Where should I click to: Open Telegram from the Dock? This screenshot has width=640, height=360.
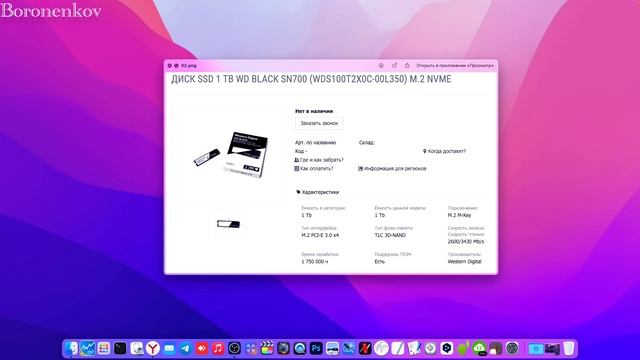[x=185, y=348]
